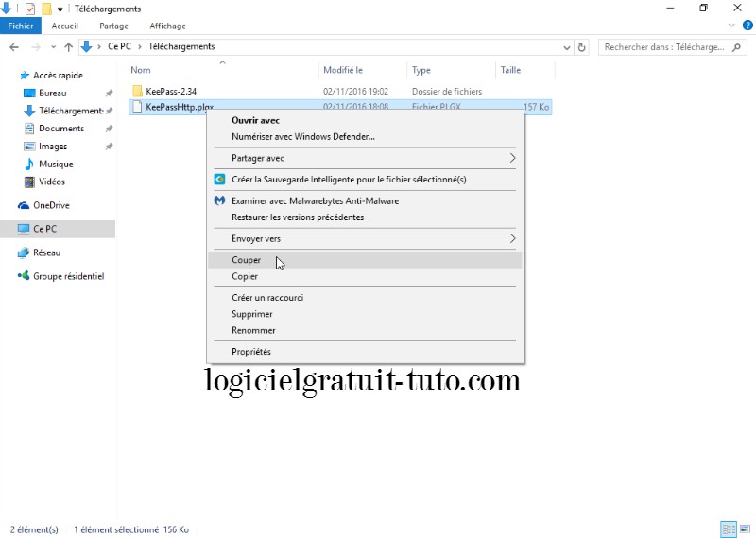Select OneDrive in the navigation pane
The width and height of the screenshot is (756, 538).
point(51,205)
